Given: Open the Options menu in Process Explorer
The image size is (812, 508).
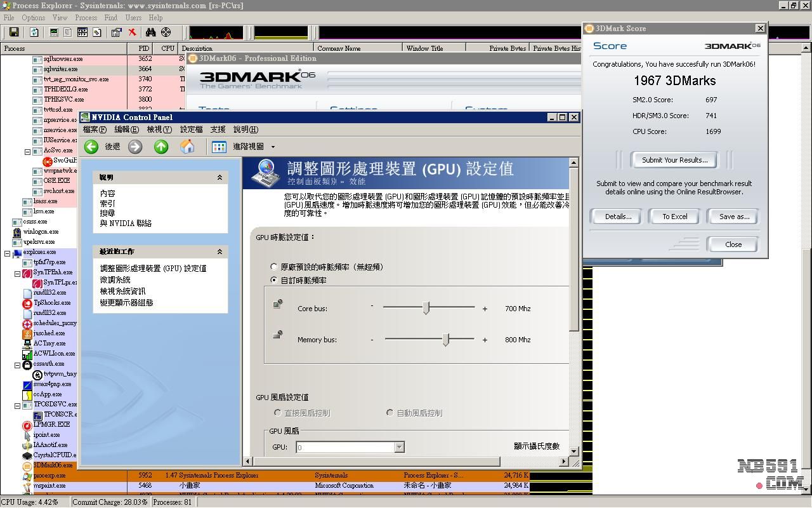Looking at the screenshot, I should (33, 18).
